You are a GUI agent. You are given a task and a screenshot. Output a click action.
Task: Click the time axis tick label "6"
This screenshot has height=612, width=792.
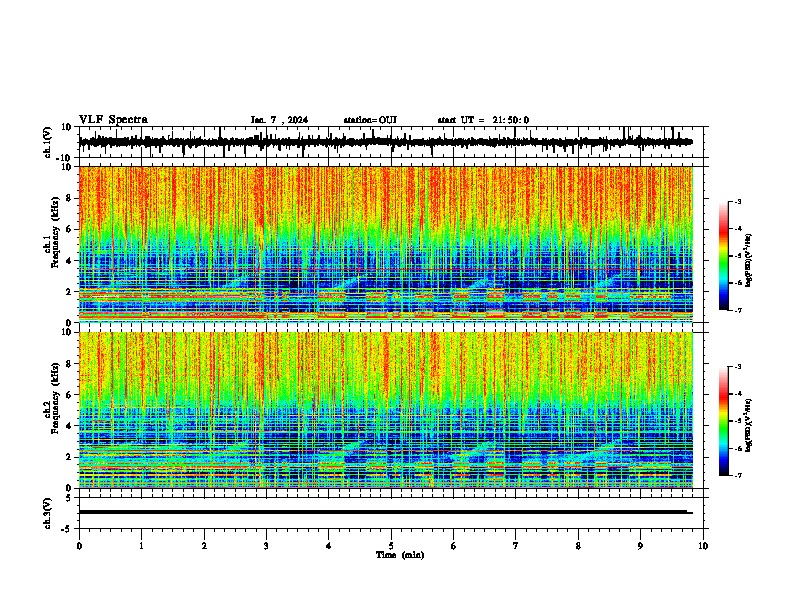tap(454, 546)
